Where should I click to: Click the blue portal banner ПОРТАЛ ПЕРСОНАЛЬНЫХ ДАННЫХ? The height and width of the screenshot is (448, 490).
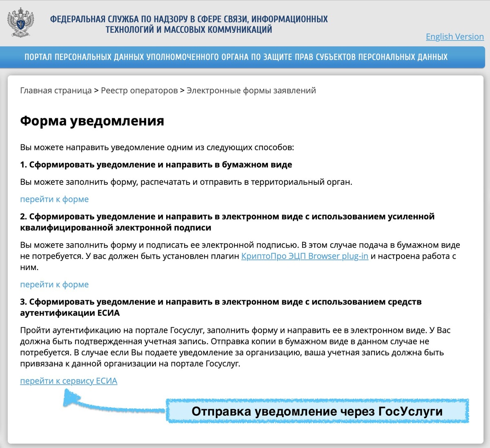[242, 57]
